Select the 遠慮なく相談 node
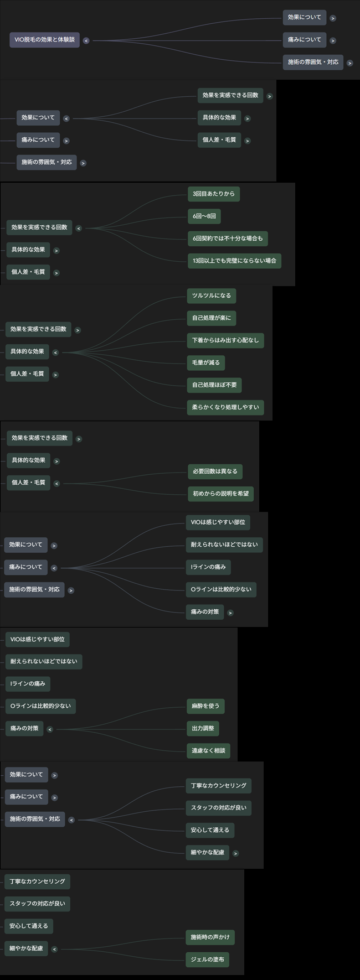Image resolution: width=360 pixels, height=980 pixels. pyautogui.click(x=208, y=751)
